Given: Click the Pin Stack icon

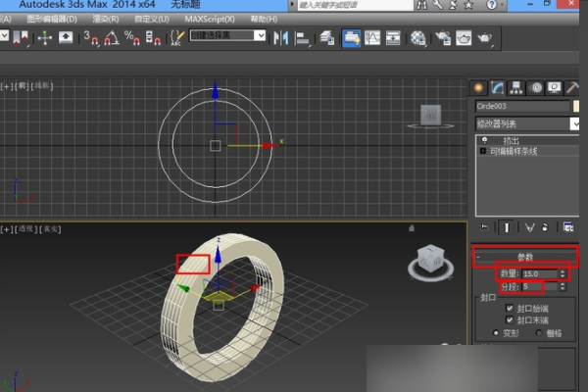Looking at the screenshot, I should coord(484,227).
